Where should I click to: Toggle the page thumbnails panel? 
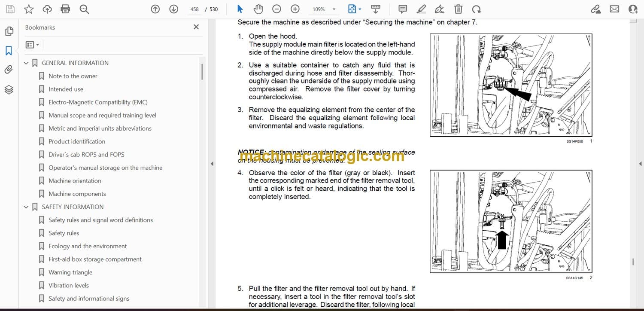[9, 31]
